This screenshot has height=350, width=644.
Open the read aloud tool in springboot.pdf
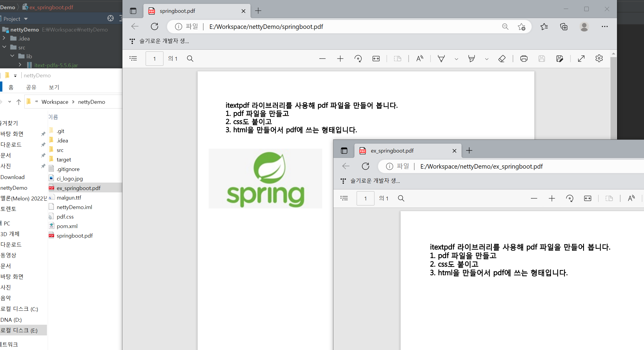(x=420, y=59)
